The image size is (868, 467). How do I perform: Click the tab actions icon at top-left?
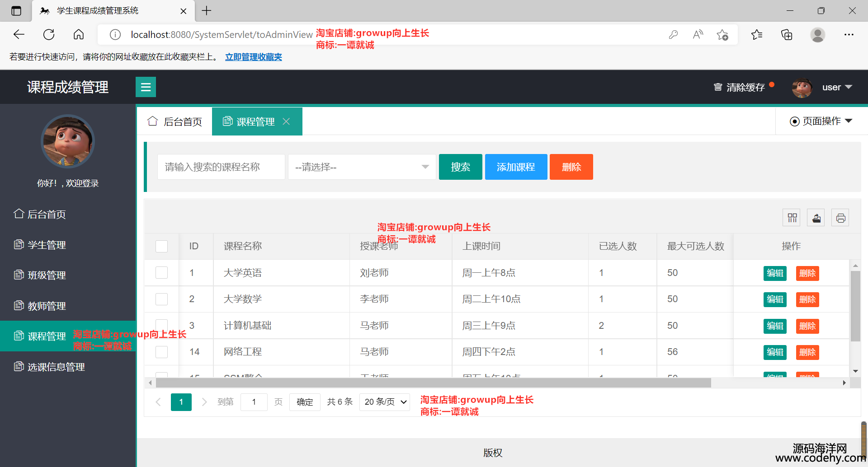click(16, 11)
